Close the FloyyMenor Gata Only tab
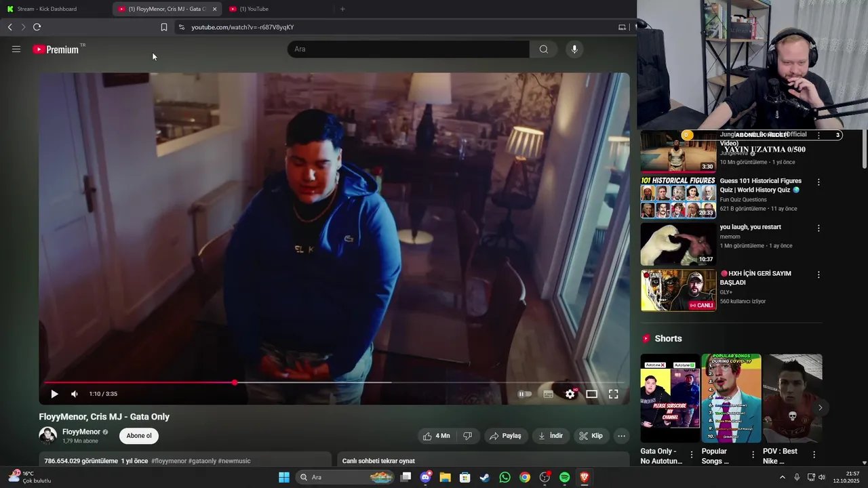868x488 pixels. [214, 9]
